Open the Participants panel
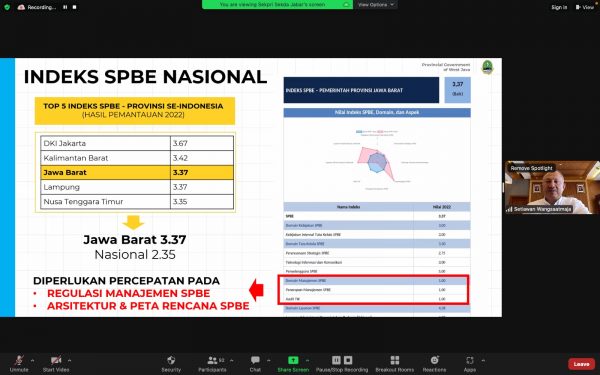Screen dimensions: 600x375 (x=212, y=363)
